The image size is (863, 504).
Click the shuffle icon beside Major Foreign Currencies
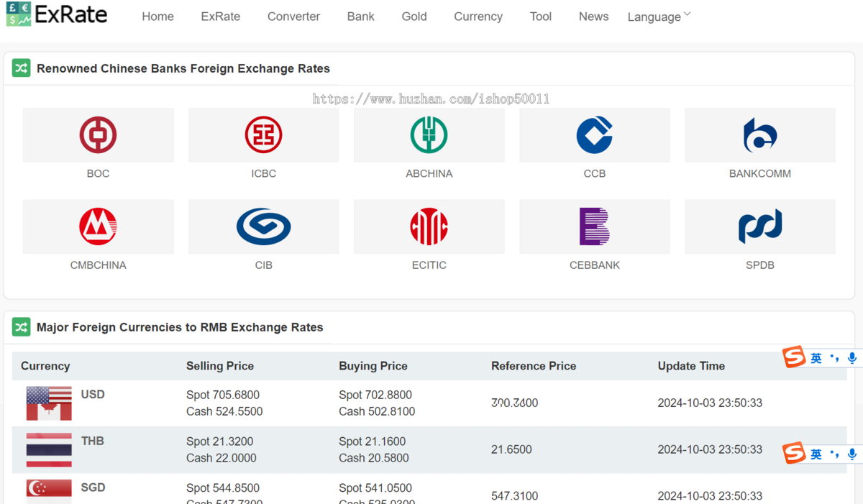point(21,327)
